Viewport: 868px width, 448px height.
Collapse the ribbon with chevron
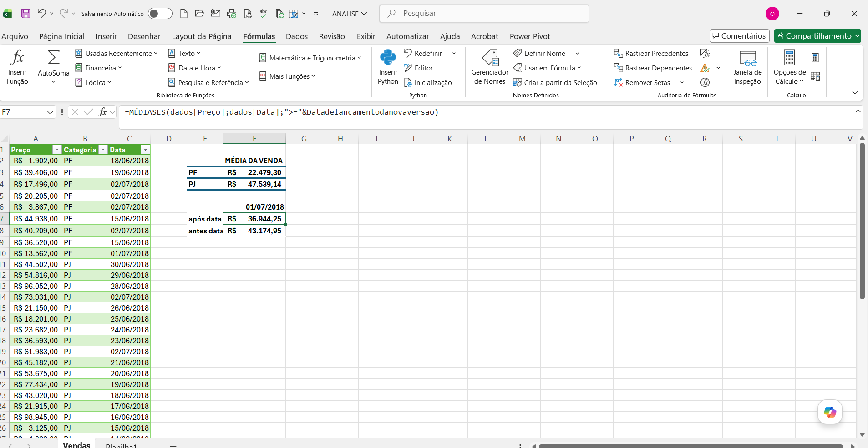click(855, 93)
